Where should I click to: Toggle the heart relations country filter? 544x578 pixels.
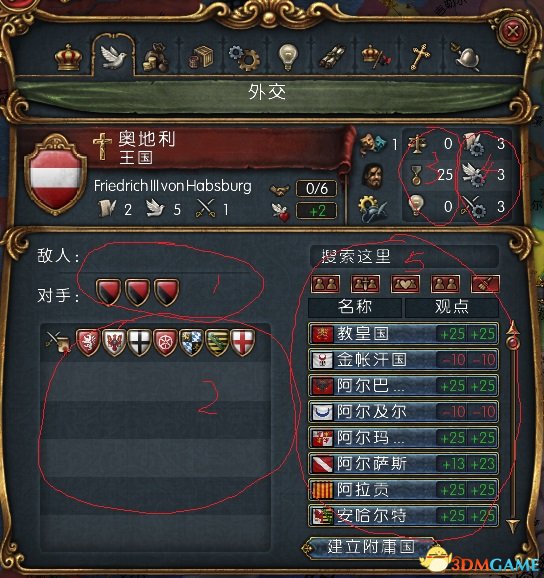(x=405, y=283)
